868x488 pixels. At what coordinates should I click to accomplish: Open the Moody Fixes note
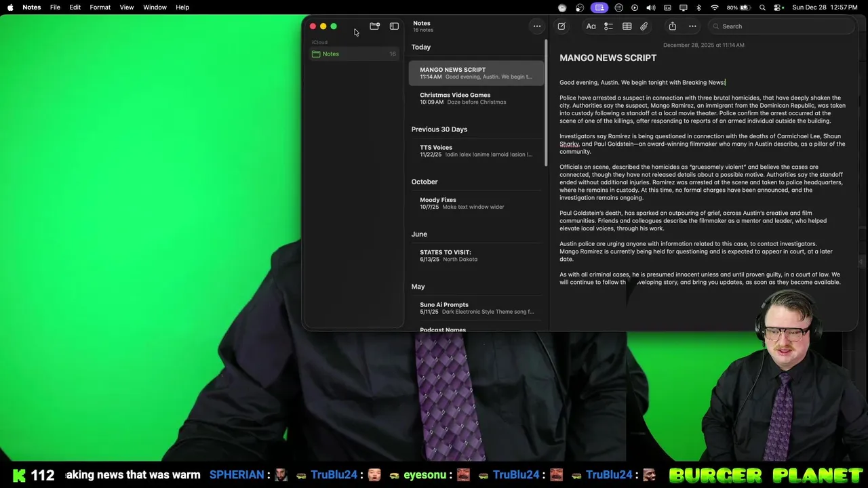[476, 203]
